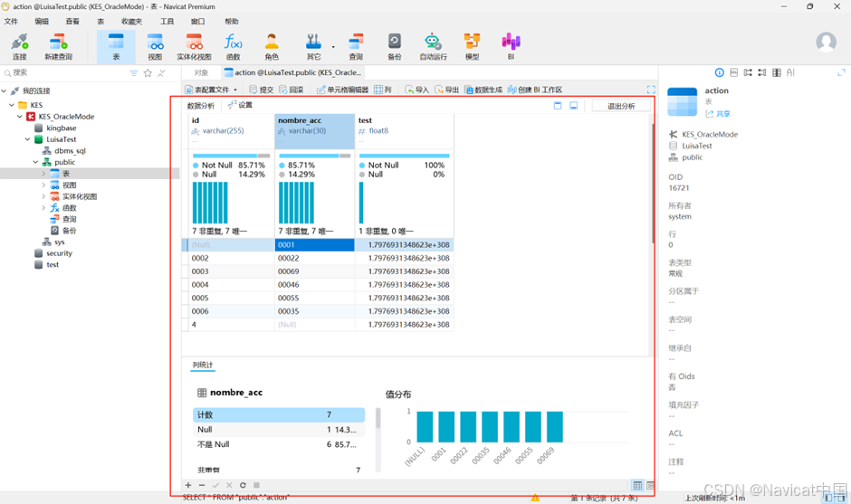Collapse the KES_OracleMode connection node
This screenshot has height=504, width=851.
[x=20, y=116]
